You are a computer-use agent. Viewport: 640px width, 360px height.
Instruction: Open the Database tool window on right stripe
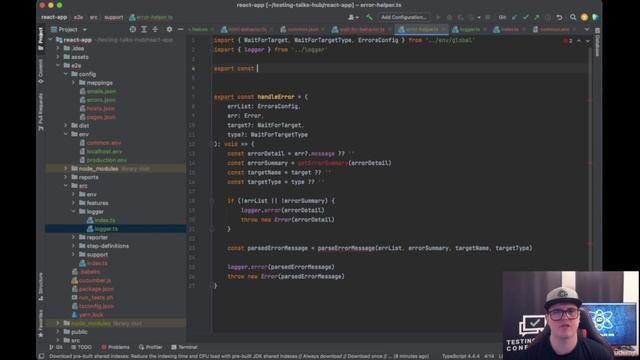click(597, 42)
